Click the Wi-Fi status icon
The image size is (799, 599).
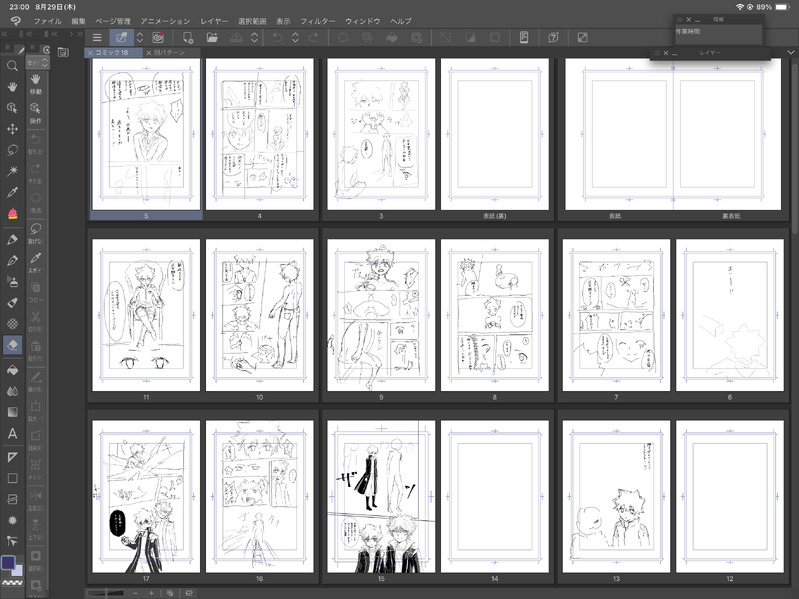click(x=740, y=7)
